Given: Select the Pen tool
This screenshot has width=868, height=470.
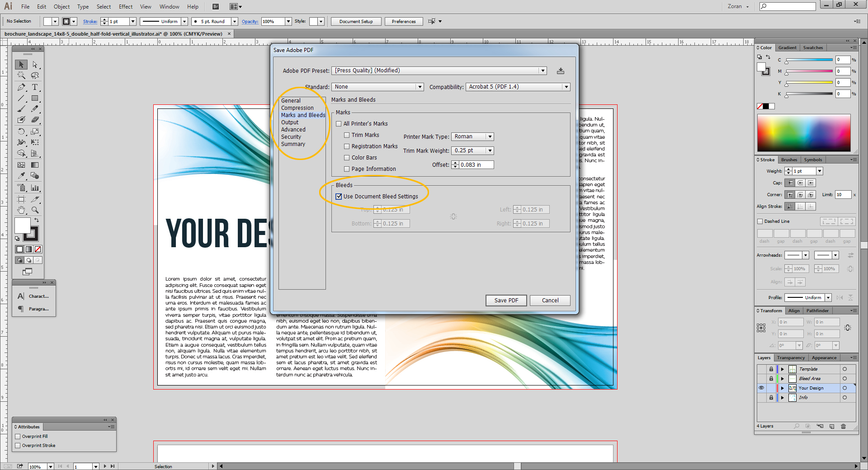Looking at the screenshot, I should click(21, 87).
